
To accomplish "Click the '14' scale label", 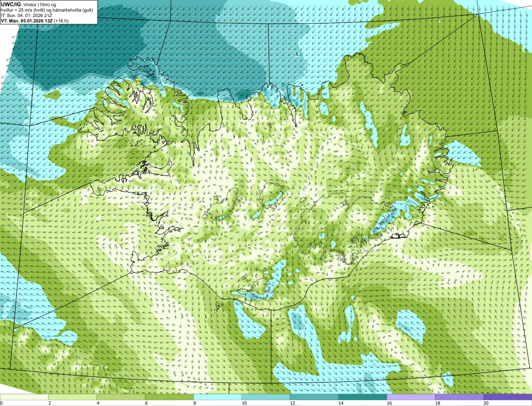I will pos(341,403).
